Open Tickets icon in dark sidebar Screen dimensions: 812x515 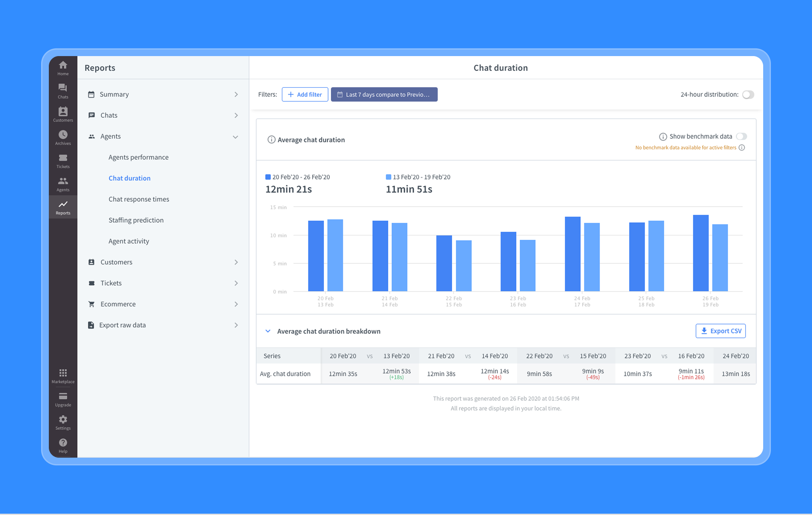(x=63, y=161)
